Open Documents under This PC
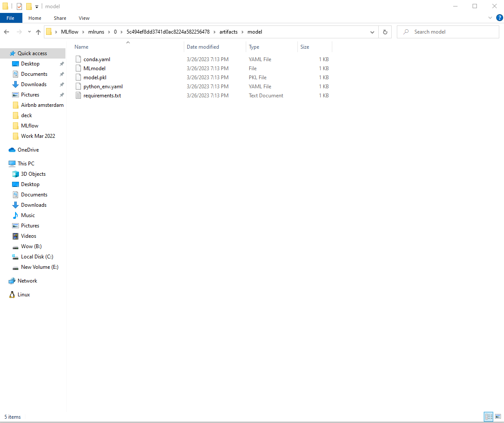Viewport: 504px width, 423px height. point(34,195)
